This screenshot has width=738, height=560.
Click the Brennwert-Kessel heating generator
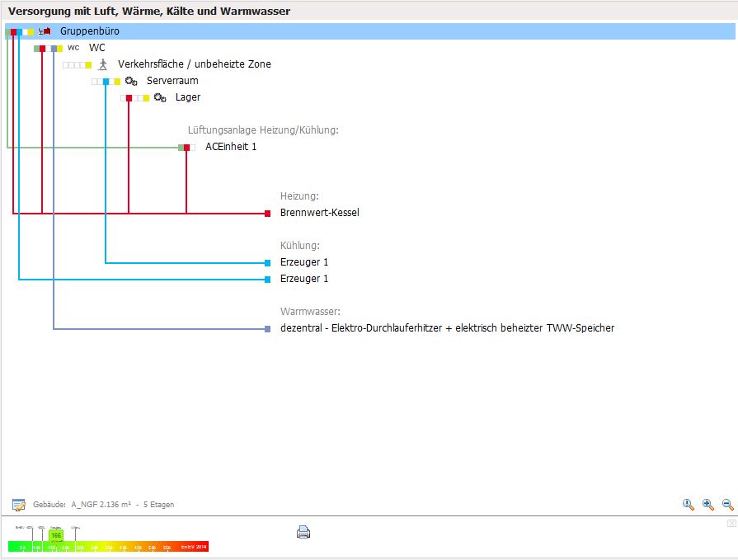(319, 213)
